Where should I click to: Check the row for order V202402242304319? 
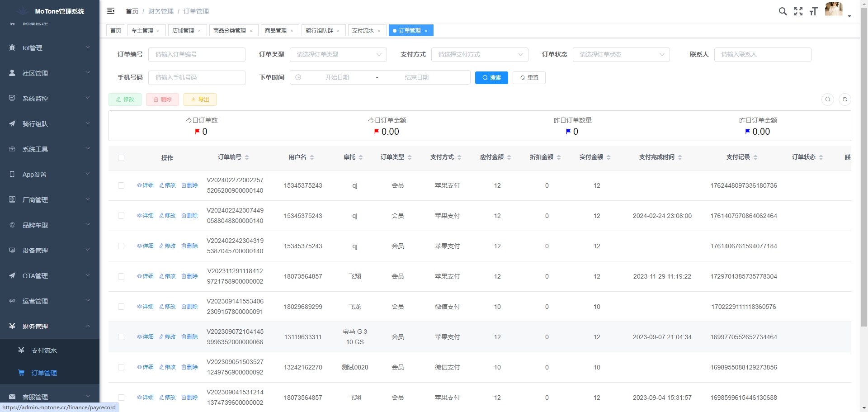121,246
